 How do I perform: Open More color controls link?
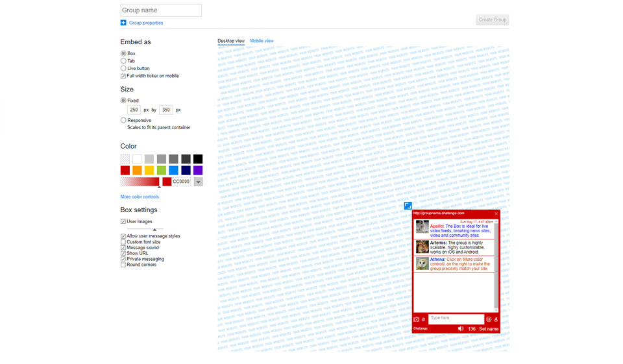coord(140,197)
